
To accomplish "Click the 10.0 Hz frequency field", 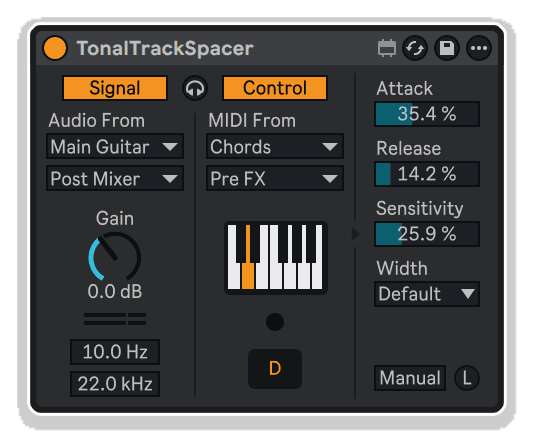I will tap(115, 352).
